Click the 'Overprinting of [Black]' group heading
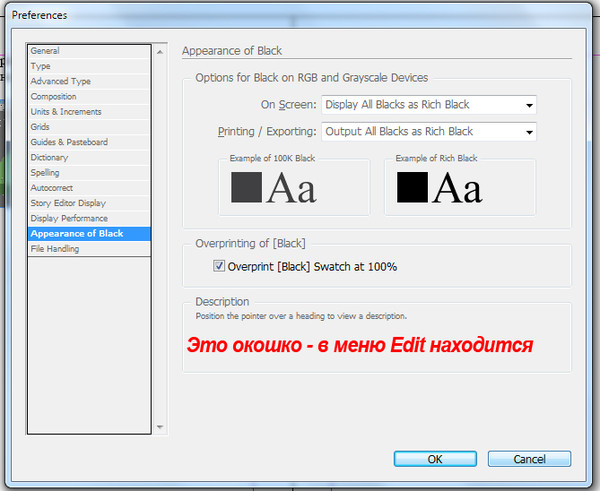600x491 pixels. point(250,243)
